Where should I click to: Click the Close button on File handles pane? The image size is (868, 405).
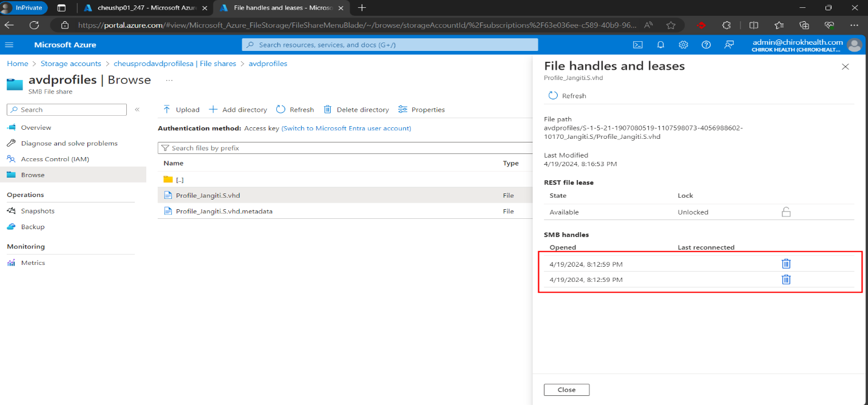[566, 389]
